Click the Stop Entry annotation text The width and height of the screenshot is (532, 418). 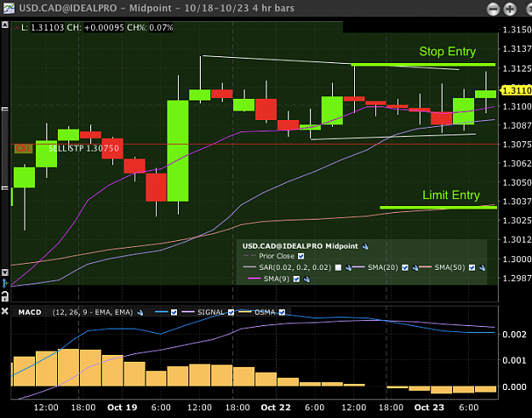447,52
